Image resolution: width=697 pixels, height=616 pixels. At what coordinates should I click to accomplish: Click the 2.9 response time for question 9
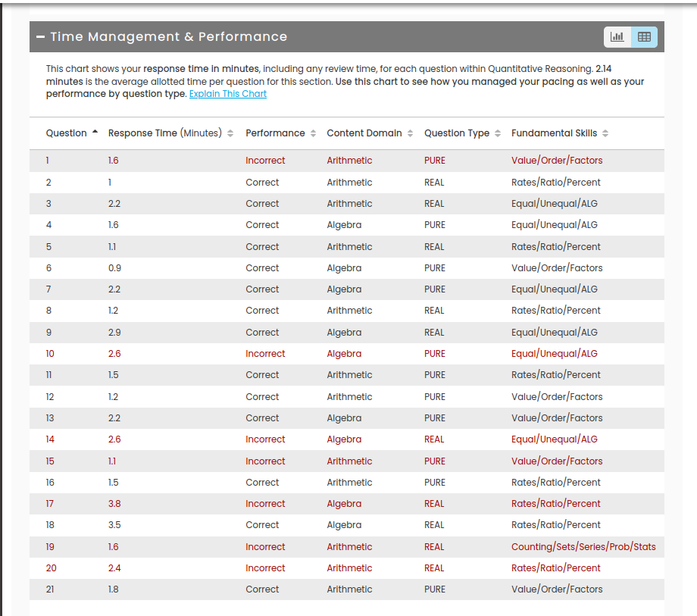[x=114, y=333]
